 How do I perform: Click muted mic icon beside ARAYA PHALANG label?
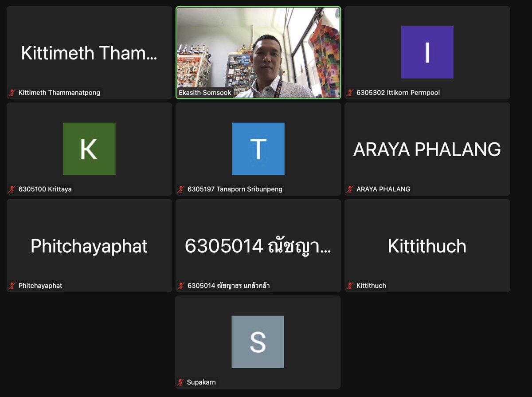[x=350, y=189]
